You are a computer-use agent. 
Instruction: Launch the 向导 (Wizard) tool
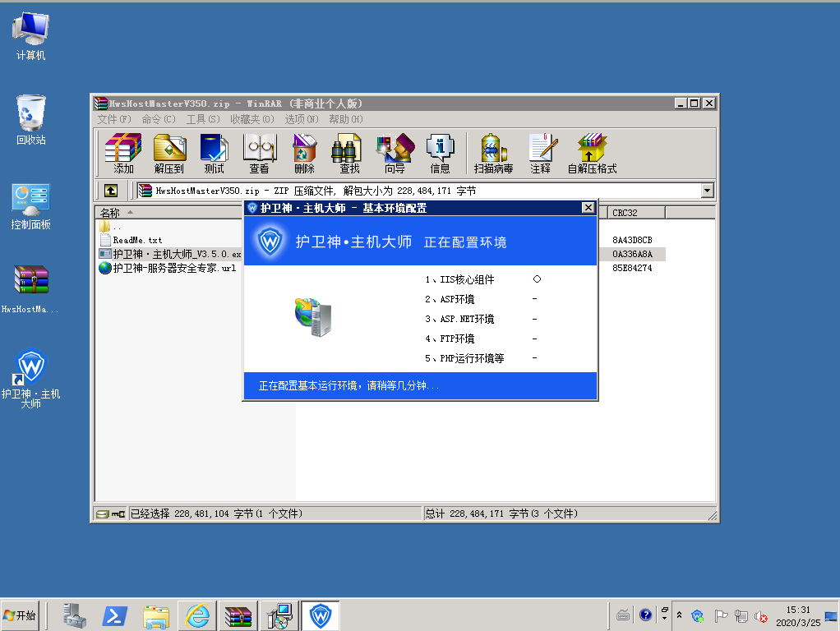tap(395, 153)
